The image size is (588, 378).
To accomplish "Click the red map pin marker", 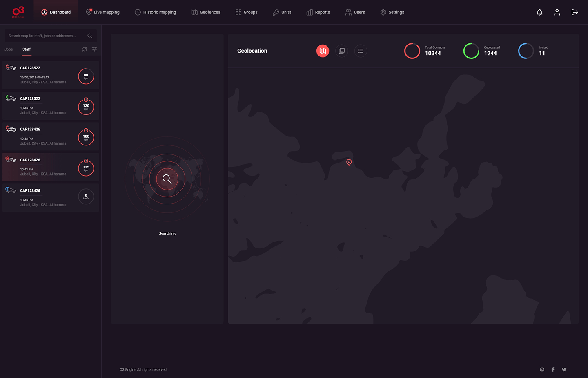I will (349, 162).
